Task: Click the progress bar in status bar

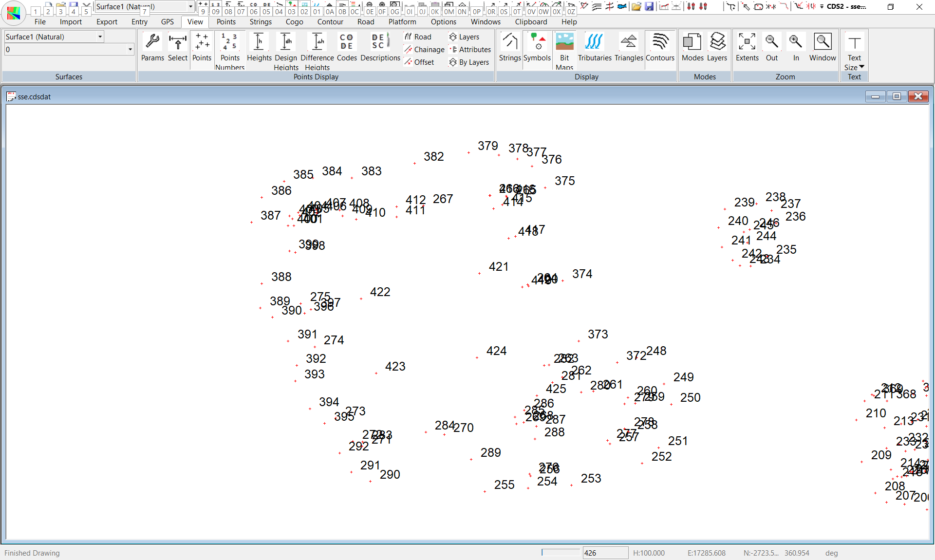Action: [x=561, y=553]
